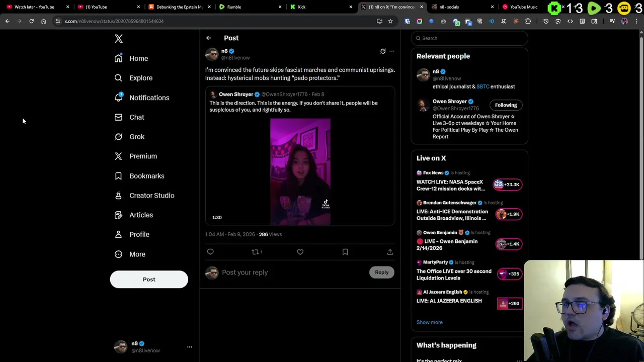The image size is (644, 362).
Task: Click the white Post button
Action: pos(149,280)
